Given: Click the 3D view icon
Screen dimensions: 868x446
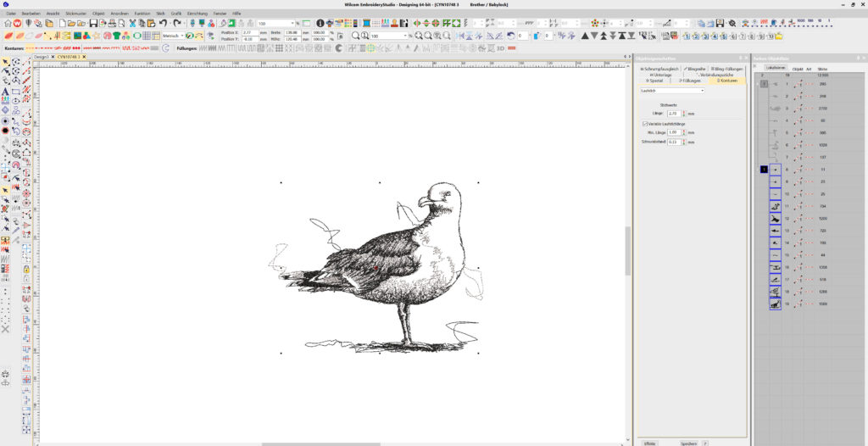Looking at the screenshot, I should [501, 48].
